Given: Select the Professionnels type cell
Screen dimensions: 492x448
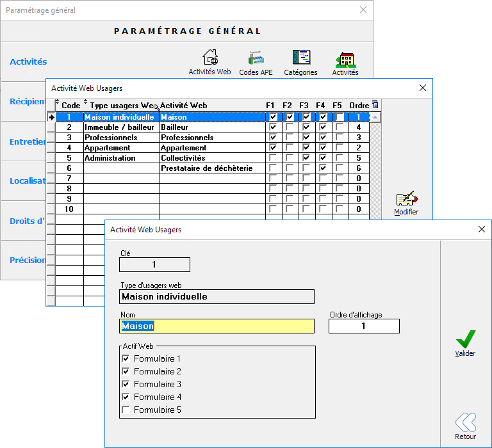Looking at the screenshot, I should tap(122, 138).
